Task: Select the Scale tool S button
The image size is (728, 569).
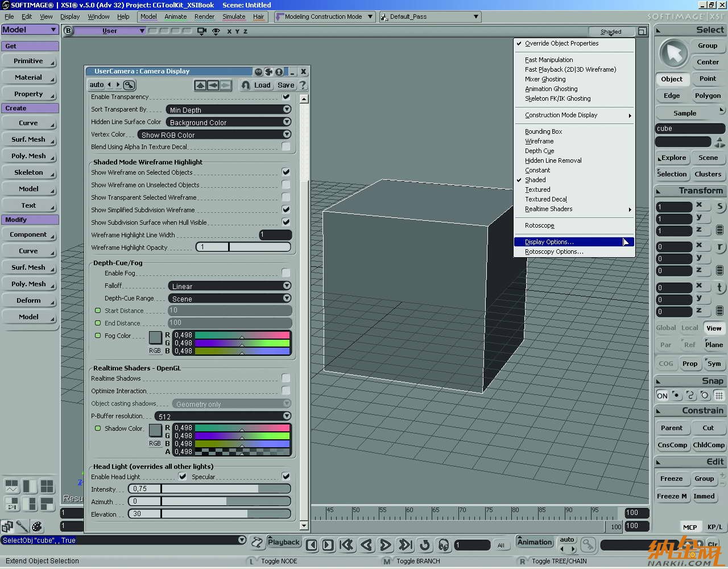Action: [719, 207]
